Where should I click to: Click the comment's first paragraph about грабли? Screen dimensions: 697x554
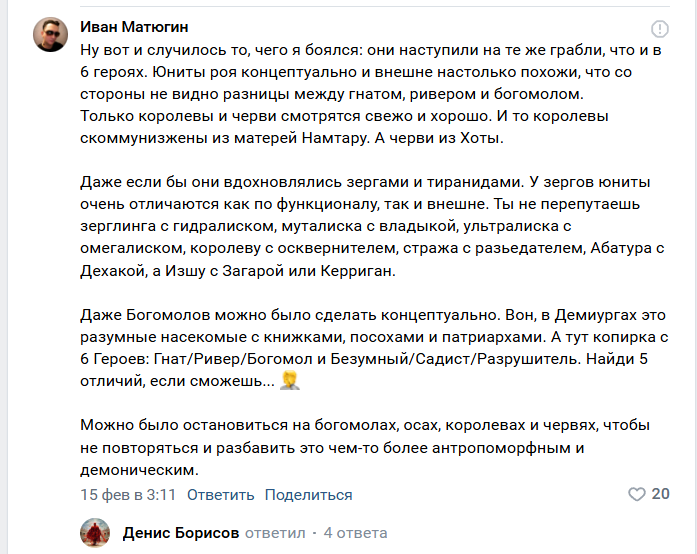(371, 94)
